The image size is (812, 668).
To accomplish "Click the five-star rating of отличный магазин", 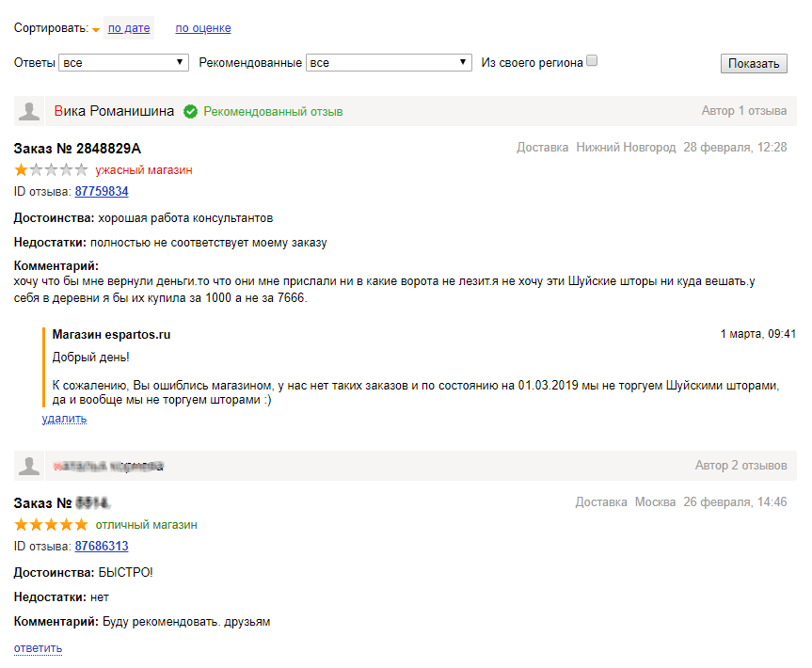I will click(x=51, y=525).
